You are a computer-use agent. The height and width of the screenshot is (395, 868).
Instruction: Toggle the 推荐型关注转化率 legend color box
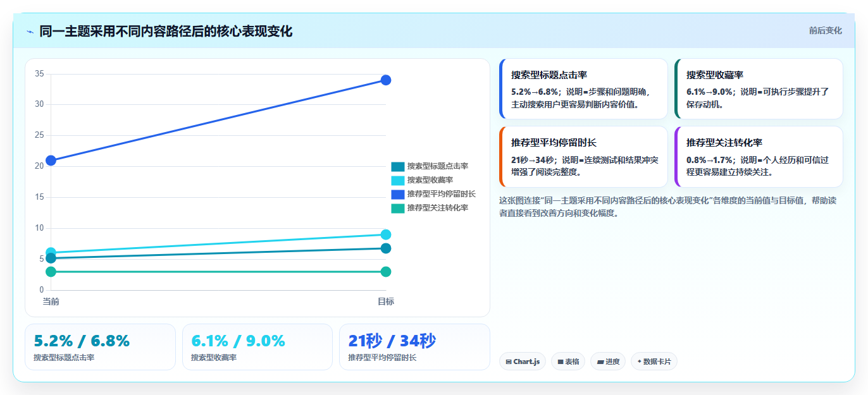coord(397,208)
